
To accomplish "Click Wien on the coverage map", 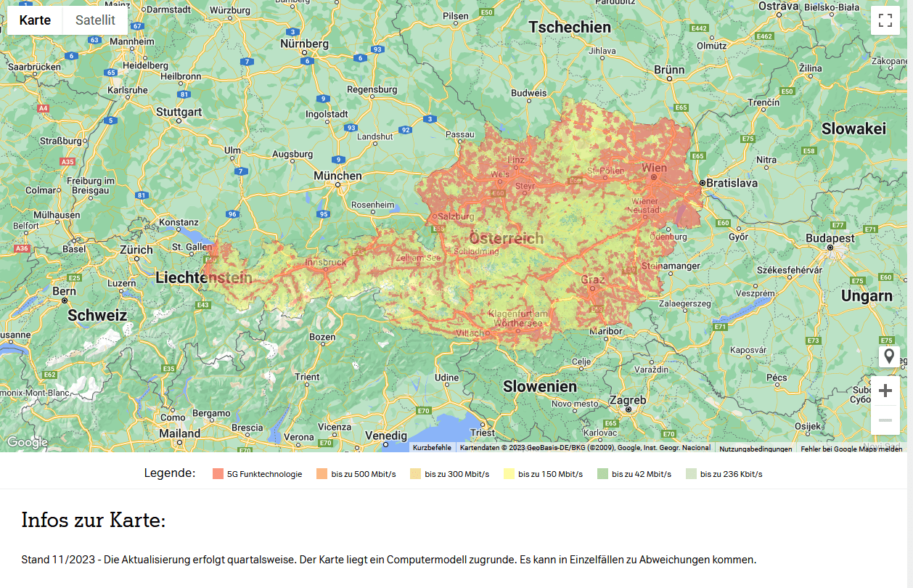I will [654, 168].
